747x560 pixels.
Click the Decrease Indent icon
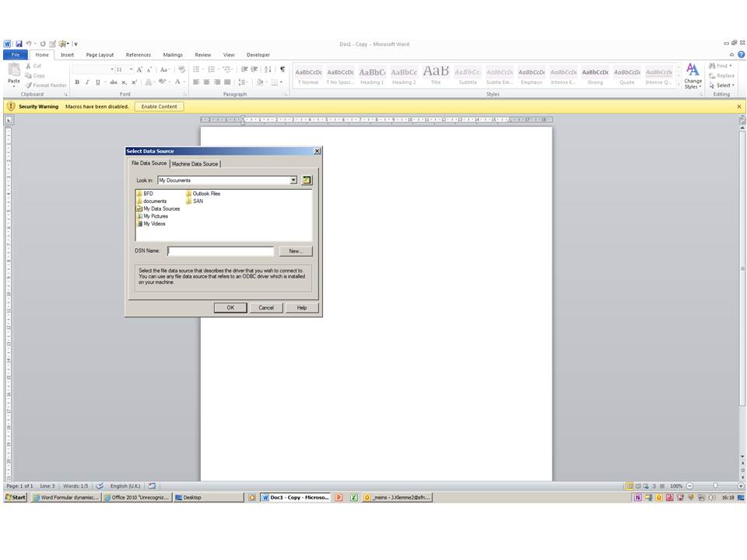(x=244, y=69)
